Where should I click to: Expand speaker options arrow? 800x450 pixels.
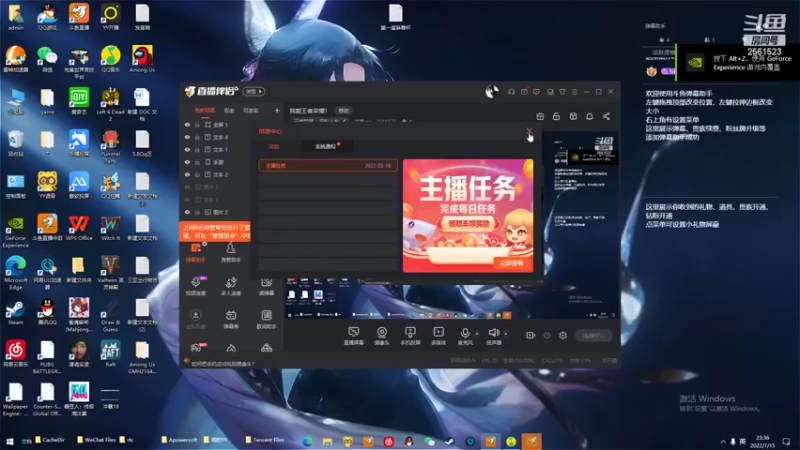[506, 334]
